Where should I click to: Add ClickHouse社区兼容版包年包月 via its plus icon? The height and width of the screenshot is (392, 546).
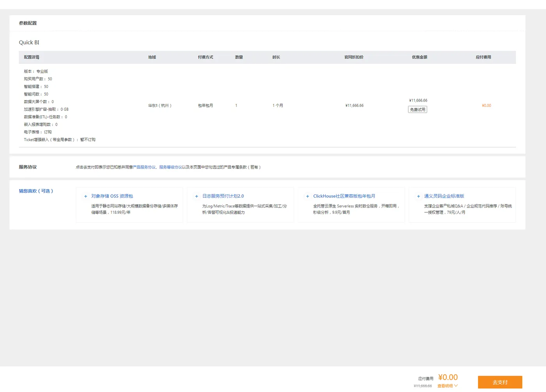307,196
